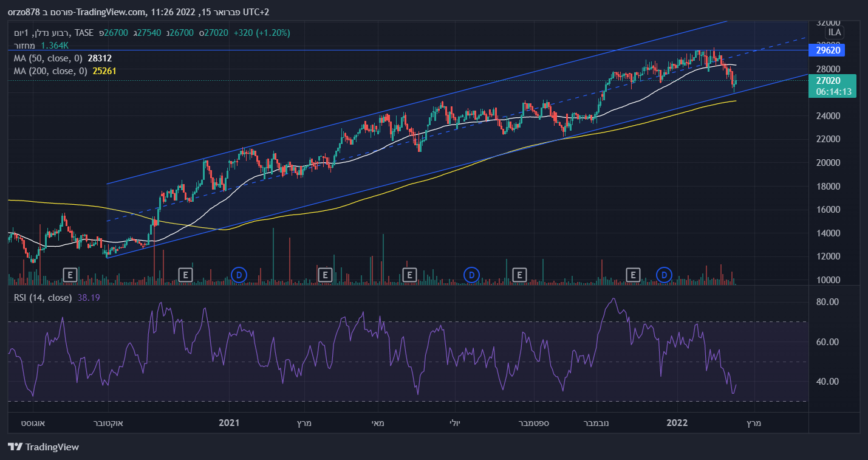
Task: Click the earnings E marker before September 2021
Action: (x=519, y=275)
